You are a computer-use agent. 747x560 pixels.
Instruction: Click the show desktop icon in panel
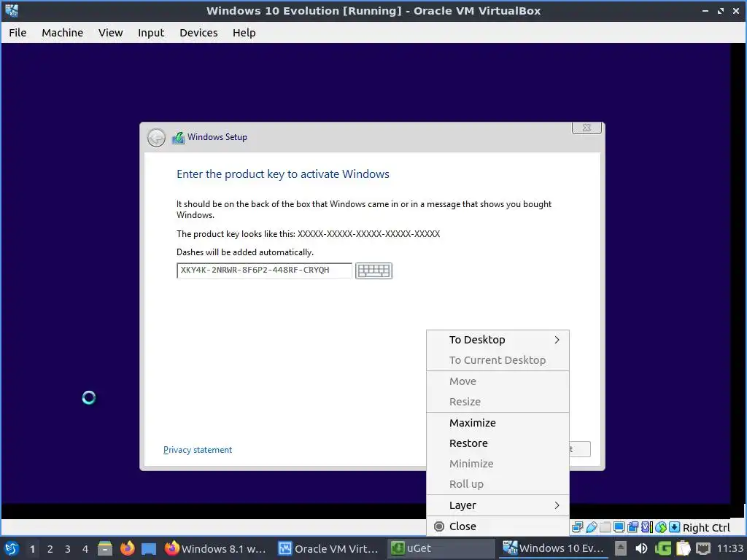(149, 548)
